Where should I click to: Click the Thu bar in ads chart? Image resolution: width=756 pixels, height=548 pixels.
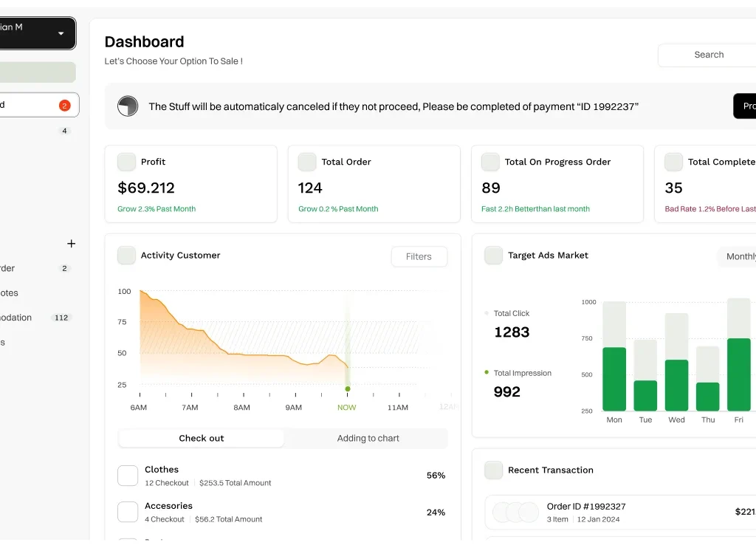[x=708, y=379]
